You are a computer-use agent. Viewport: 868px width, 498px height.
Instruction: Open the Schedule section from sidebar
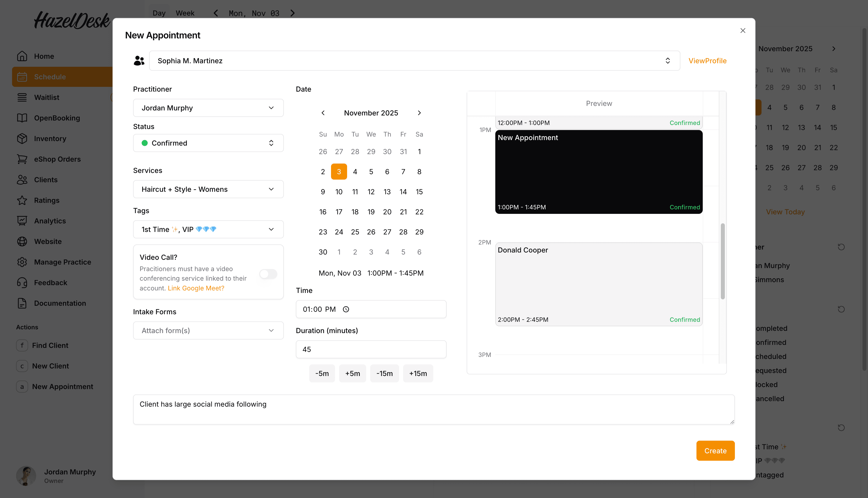click(50, 77)
